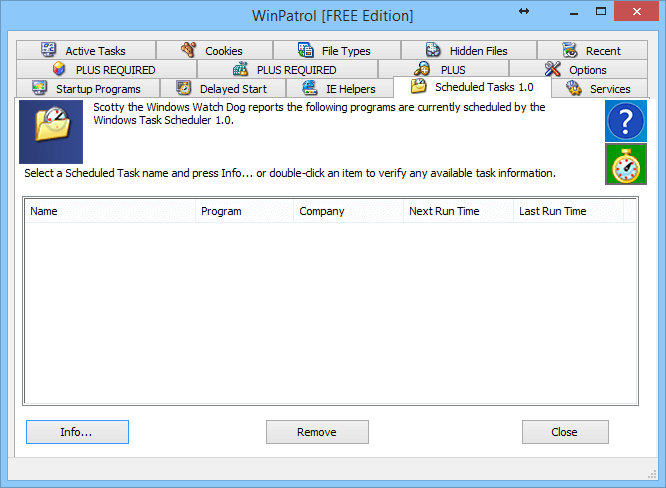This screenshot has height=488, width=666.
Task: Click the green stopwatch icon
Action: pos(626,164)
